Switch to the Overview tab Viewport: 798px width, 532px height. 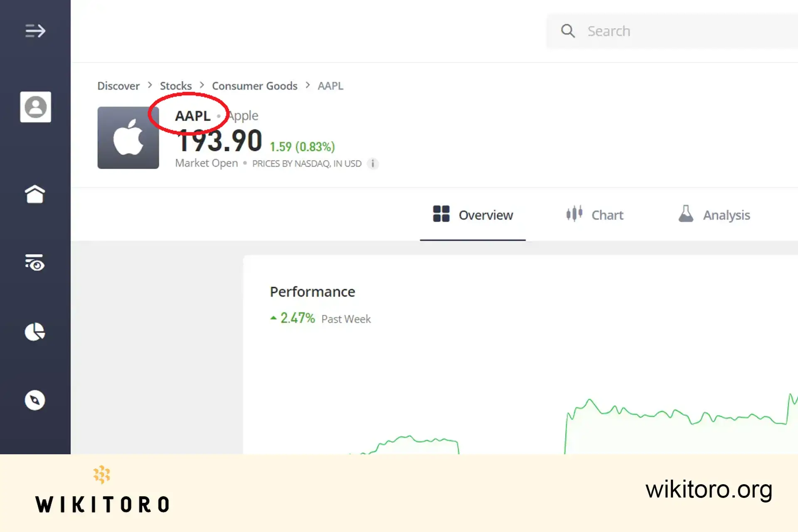coord(473,214)
